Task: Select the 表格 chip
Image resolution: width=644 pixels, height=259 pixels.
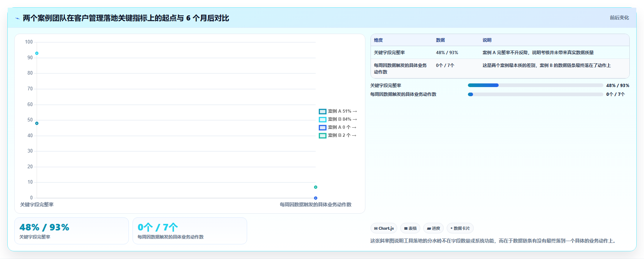Action: tap(410, 228)
